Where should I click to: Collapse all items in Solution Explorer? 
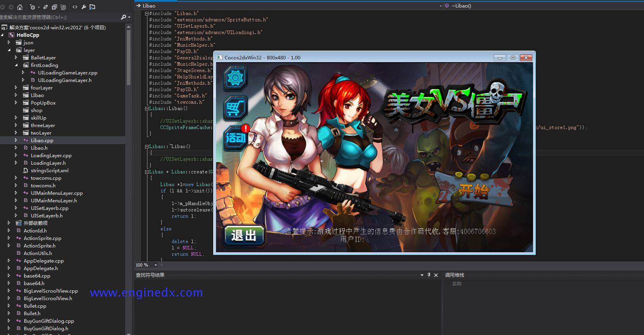(54, 7)
